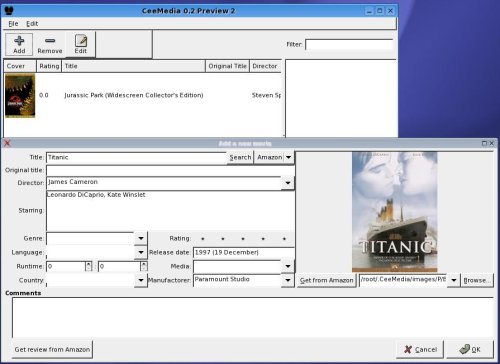Click the Titanic poster image
This screenshot has height=364, width=500.
tap(395, 212)
